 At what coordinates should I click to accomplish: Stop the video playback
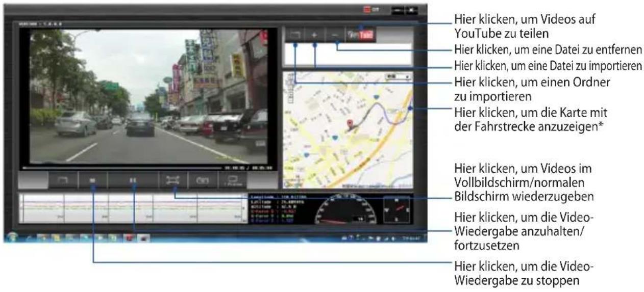click(93, 180)
